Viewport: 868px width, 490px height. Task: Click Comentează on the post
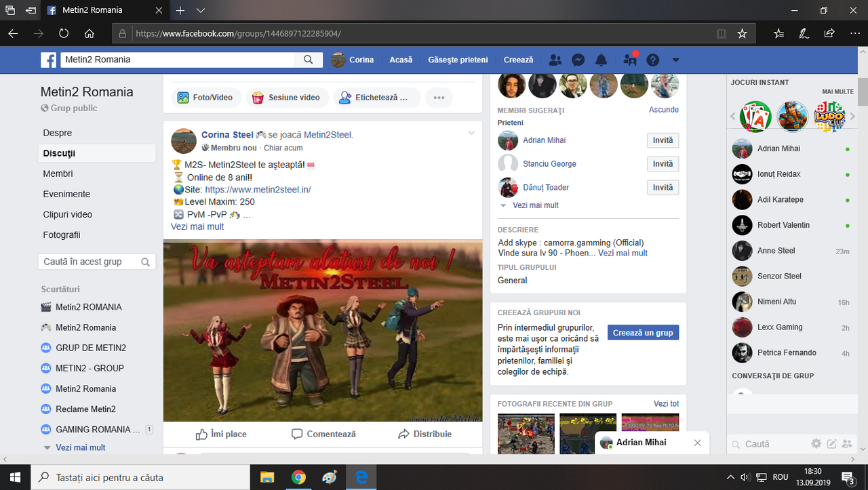coord(323,434)
